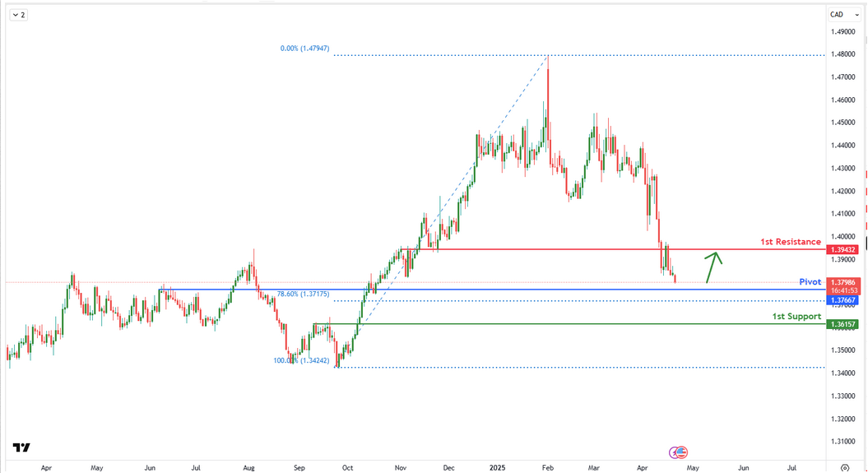Click the Feb label on time axis
Screen dimensions: 868x473
pyautogui.click(x=547, y=468)
